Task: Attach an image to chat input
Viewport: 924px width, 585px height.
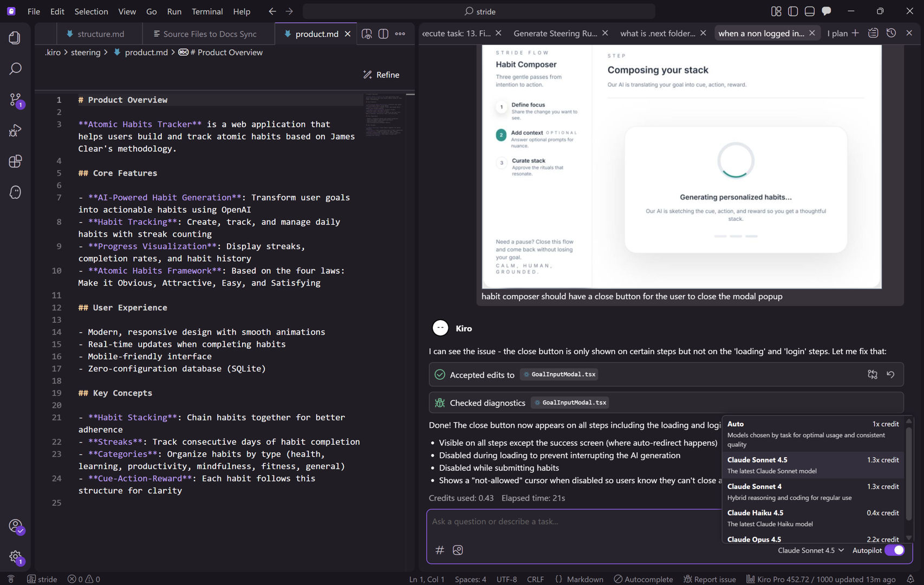Action: click(x=458, y=550)
